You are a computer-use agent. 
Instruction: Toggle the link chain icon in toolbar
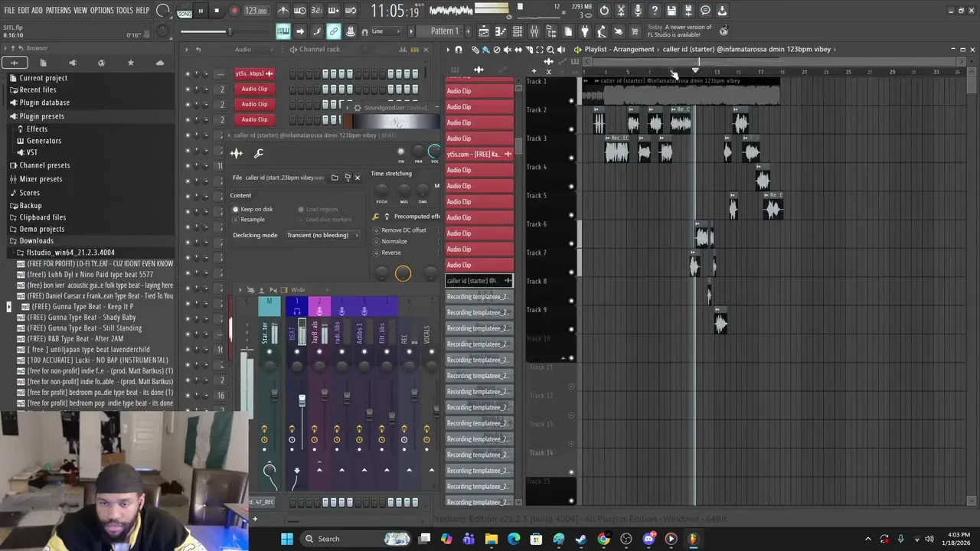tap(334, 31)
